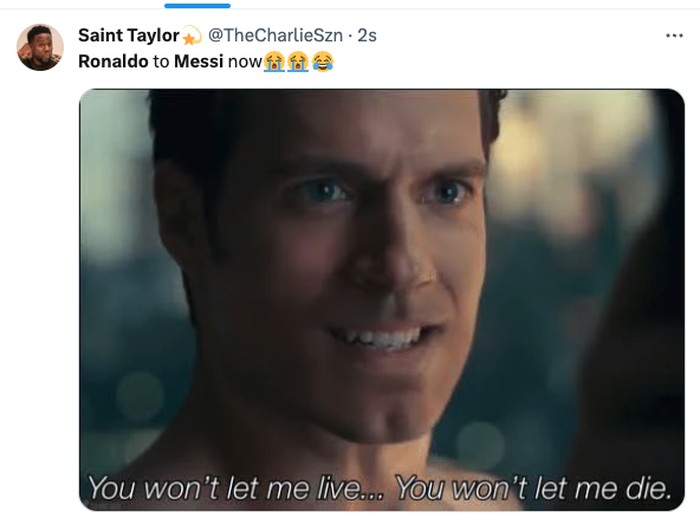
Task: Open the @TheCharlieSzn handle link
Action: (x=275, y=35)
